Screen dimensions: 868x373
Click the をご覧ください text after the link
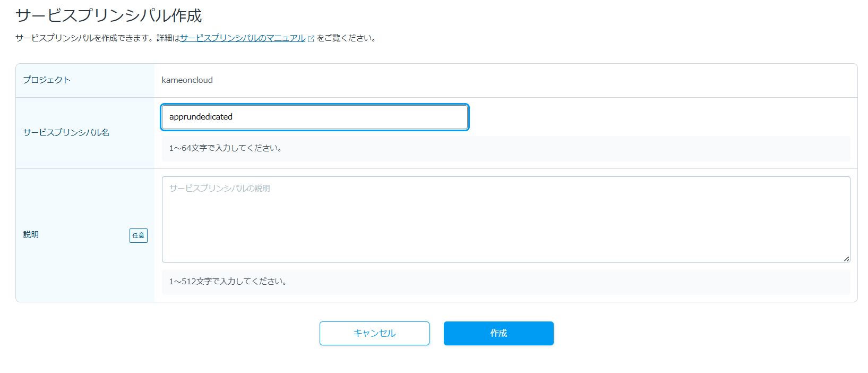[x=347, y=38]
